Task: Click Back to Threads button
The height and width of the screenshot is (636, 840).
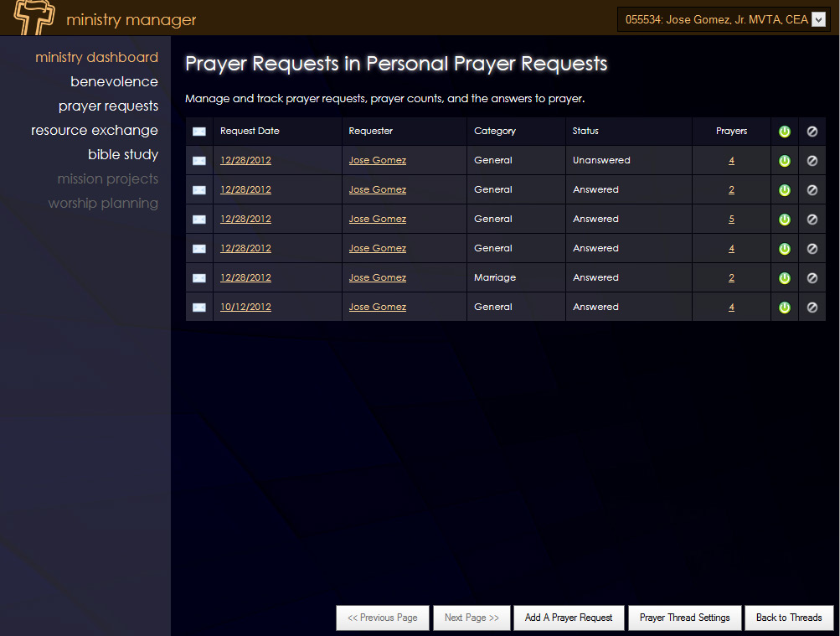Action: (789, 618)
